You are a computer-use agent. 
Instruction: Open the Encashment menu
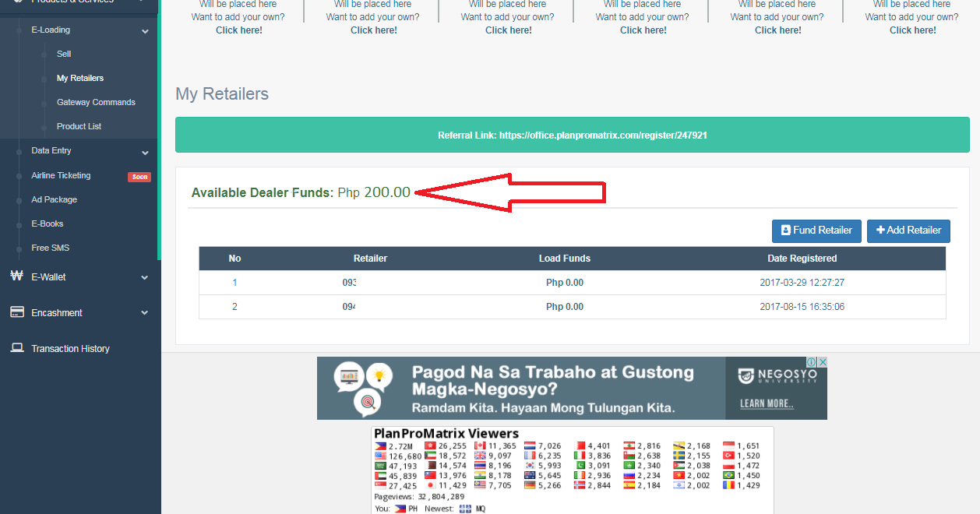[x=57, y=312]
